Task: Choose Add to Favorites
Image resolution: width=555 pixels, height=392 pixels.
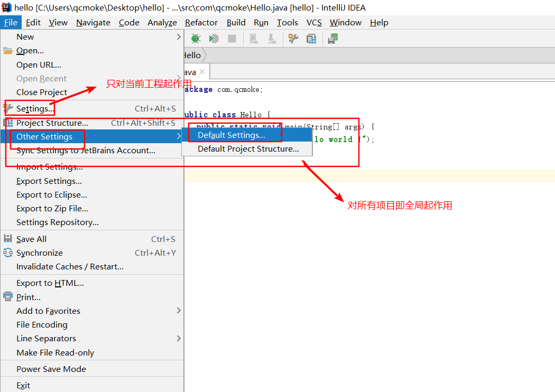Action: 92,311
